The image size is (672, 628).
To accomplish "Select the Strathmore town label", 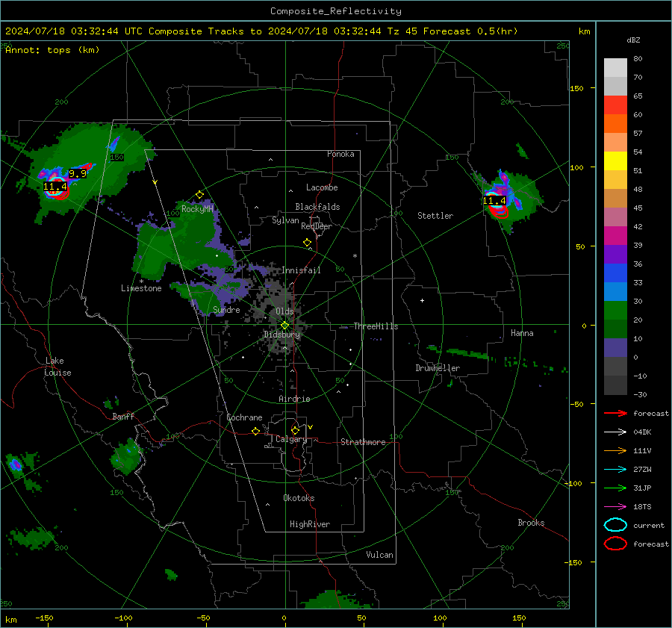I will point(363,442).
